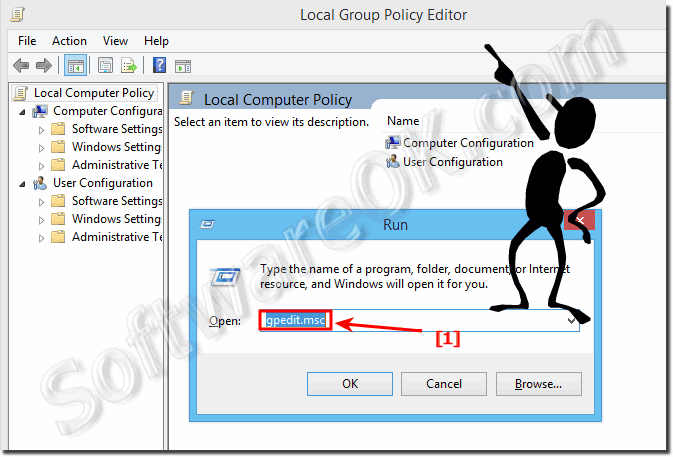Open the File menu
The height and width of the screenshot is (457, 673).
(x=27, y=41)
